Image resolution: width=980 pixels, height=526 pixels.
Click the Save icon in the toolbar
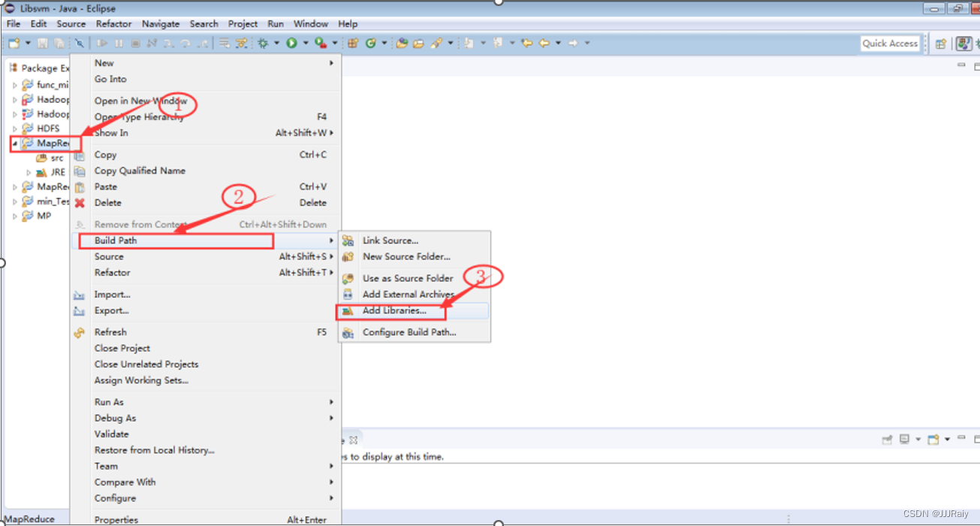point(42,43)
